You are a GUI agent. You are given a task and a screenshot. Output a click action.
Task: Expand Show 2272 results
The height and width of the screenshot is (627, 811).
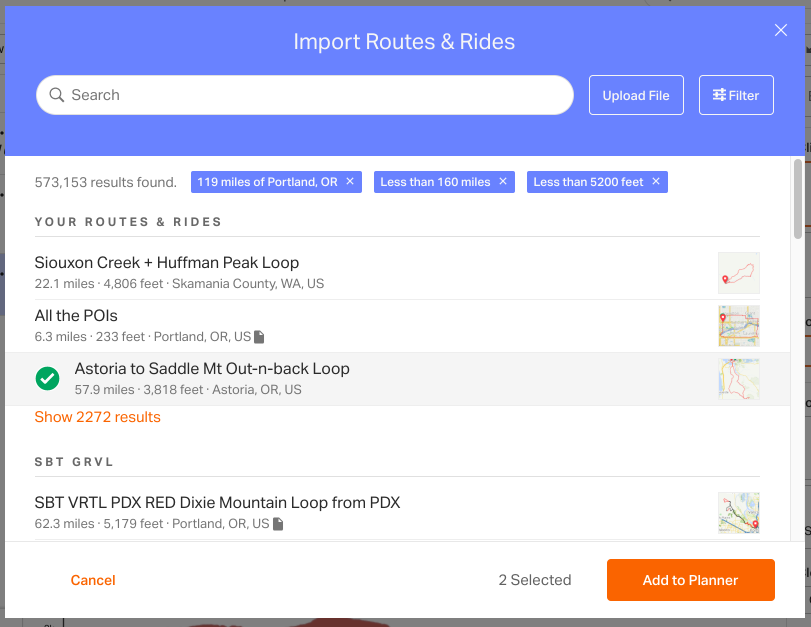[97, 417]
